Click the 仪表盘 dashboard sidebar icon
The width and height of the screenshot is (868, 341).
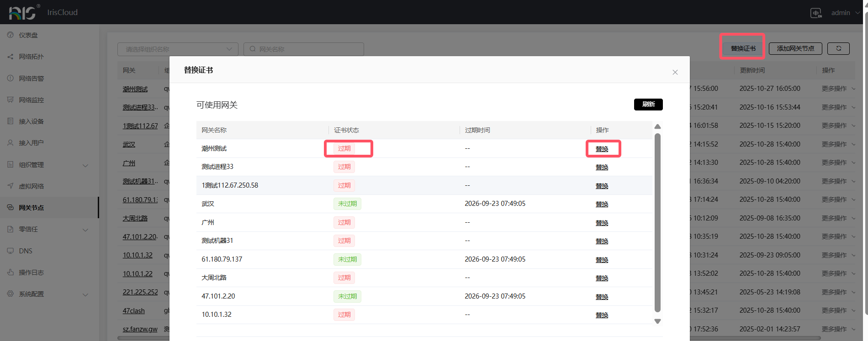click(x=10, y=35)
